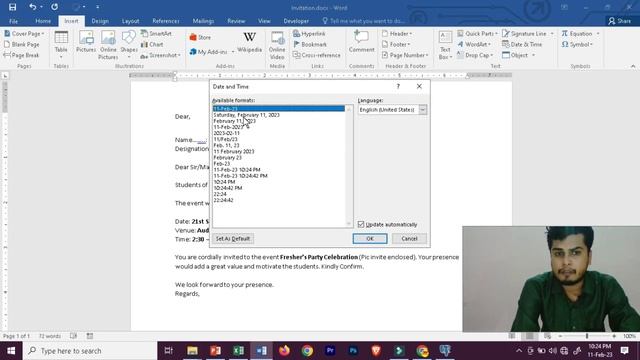Image resolution: width=640 pixels, height=360 pixels.
Task: Add a Comment
Action: tap(361, 42)
